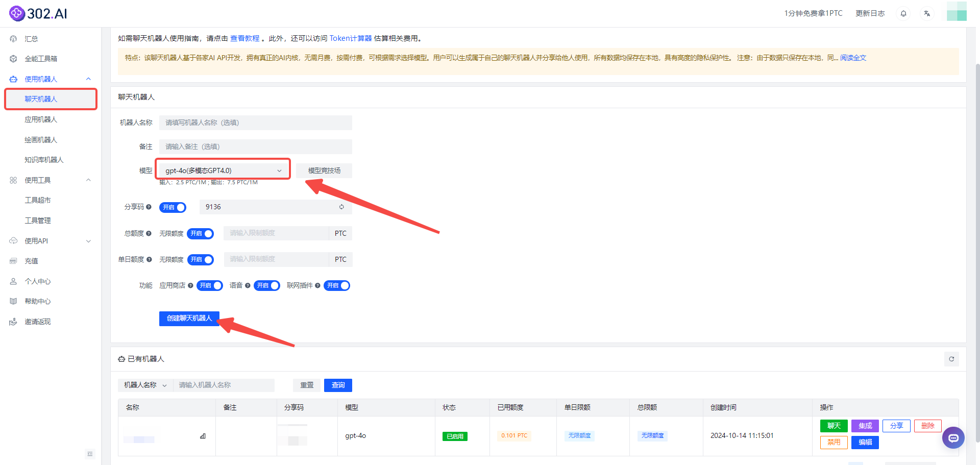Select 聊天机器人 in sidebar

coord(51,99)
